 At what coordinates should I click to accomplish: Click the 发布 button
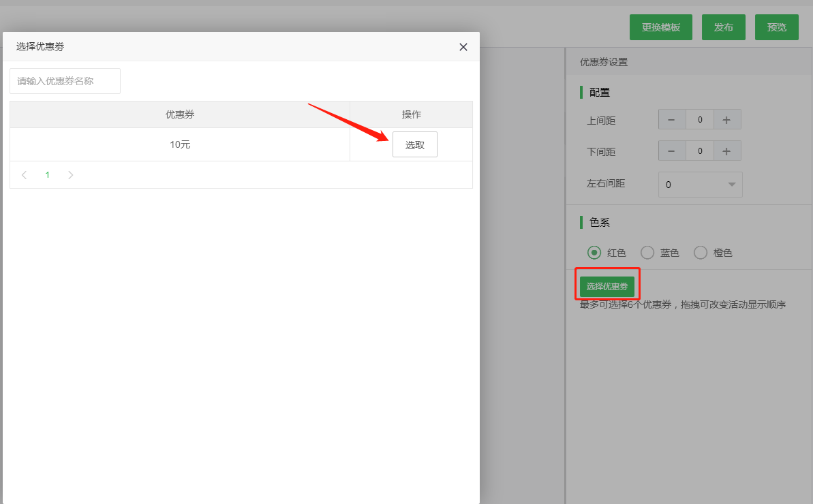723,27
